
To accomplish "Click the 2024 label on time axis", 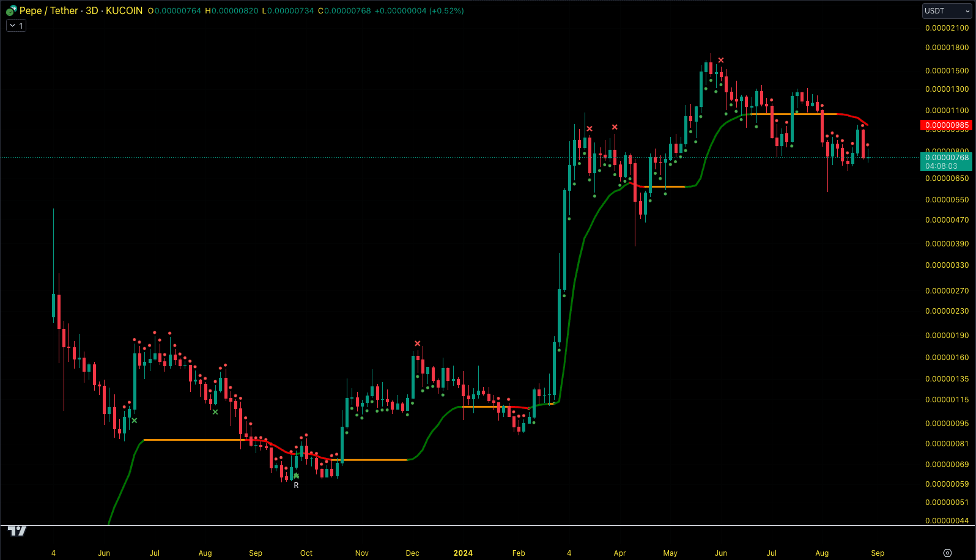I will coord(463,553).
